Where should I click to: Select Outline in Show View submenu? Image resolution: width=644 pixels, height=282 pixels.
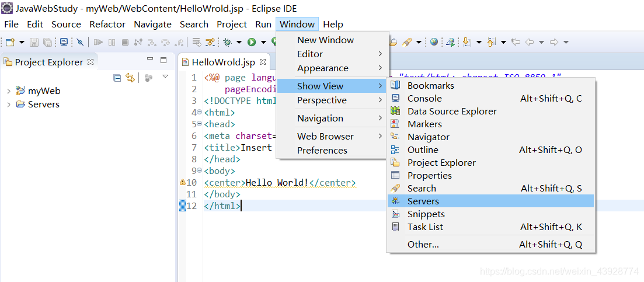491,150
